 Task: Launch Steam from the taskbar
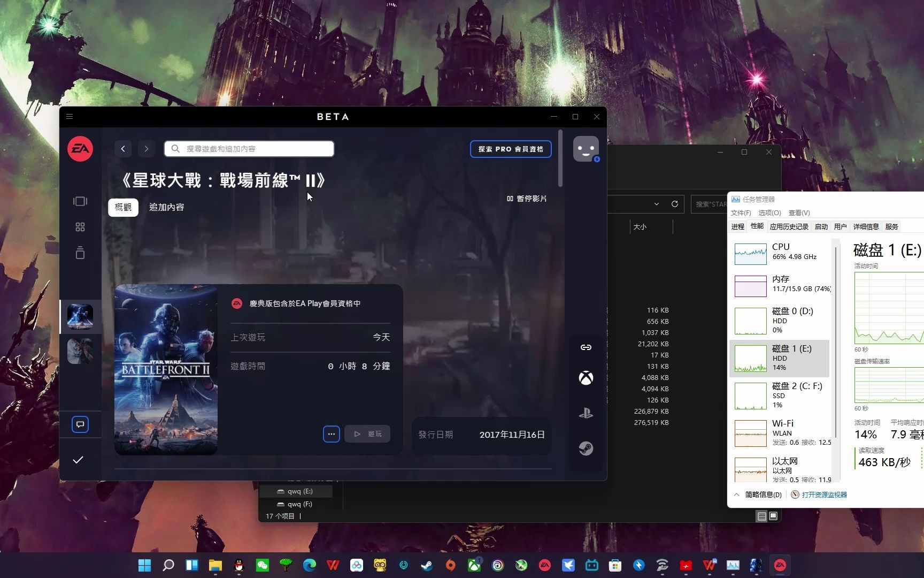coord(427,565)
